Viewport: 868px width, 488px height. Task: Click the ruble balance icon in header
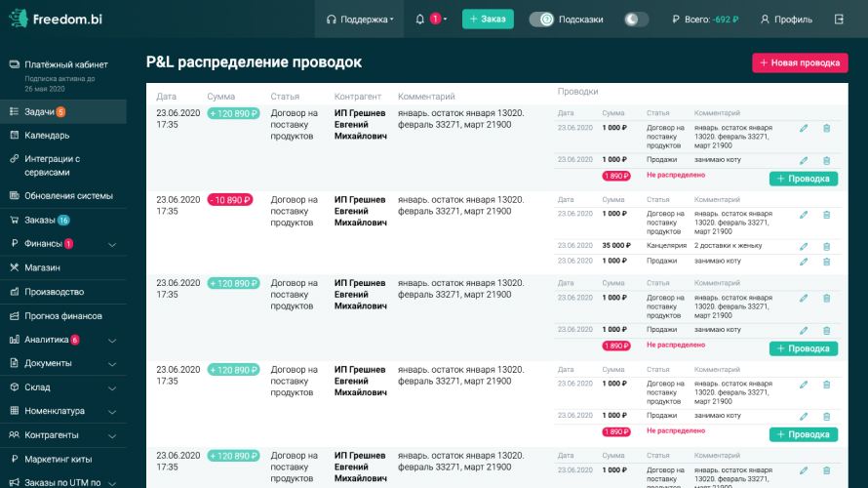coord(676,20)
